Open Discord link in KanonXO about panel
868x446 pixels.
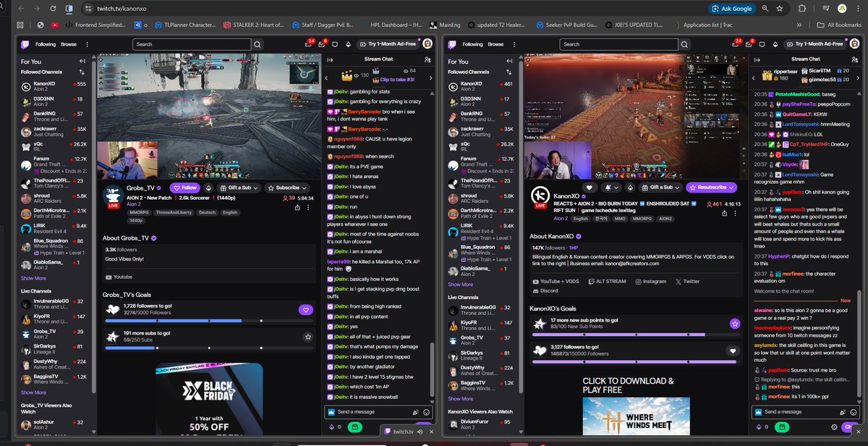[545, 290]
